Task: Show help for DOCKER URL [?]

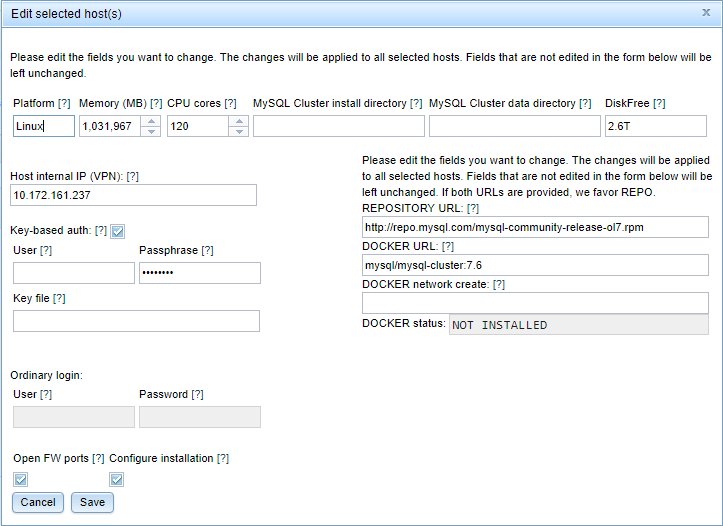Action: point(448,246)
